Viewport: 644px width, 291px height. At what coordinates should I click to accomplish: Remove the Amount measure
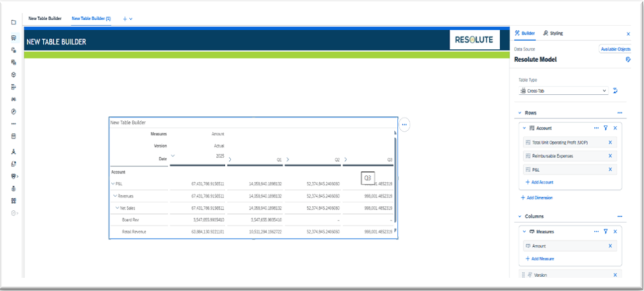pos(610,246)
